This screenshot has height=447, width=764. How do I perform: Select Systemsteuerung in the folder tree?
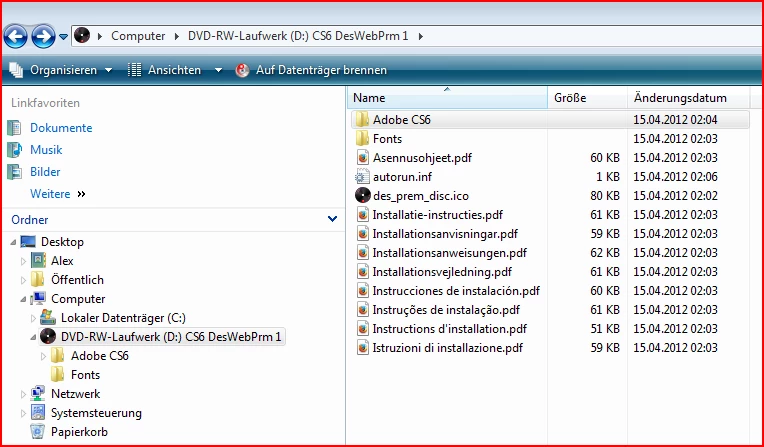[96, 413]
